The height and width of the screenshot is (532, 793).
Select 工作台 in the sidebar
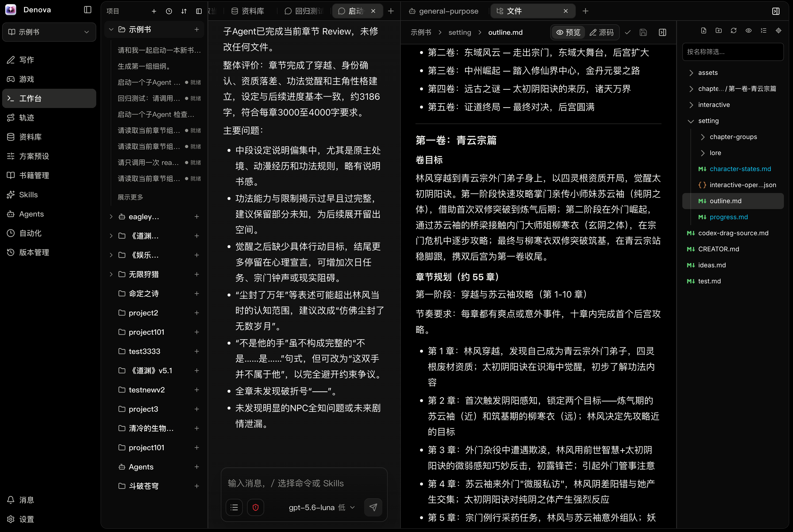pos(49,98)
